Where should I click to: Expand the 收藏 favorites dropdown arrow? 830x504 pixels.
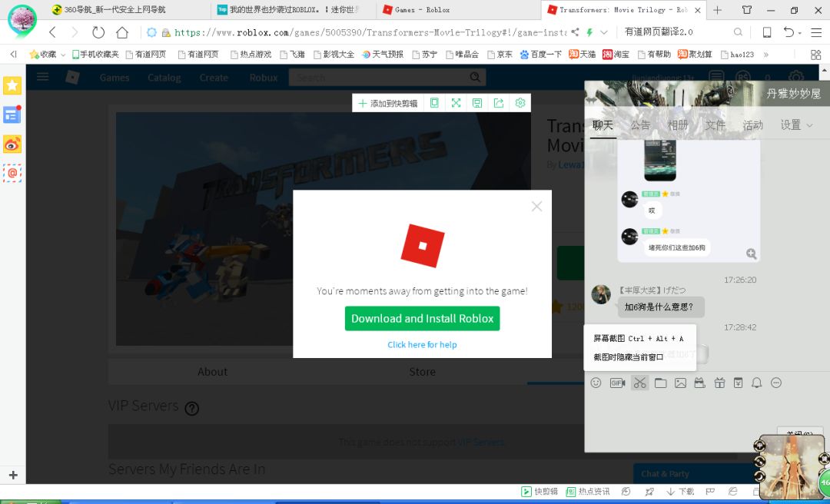62,55
